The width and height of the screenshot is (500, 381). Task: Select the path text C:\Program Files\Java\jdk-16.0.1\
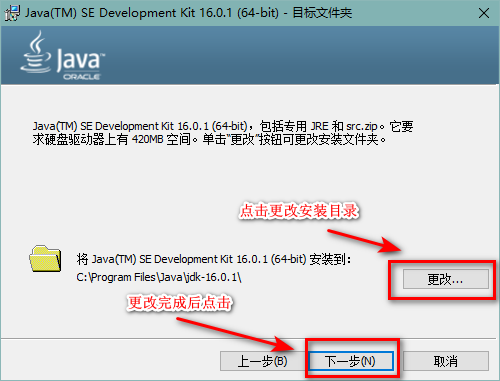(x=159, y=277)
